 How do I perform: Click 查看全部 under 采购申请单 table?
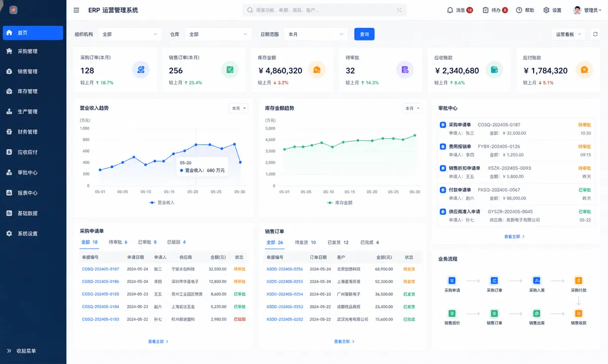pos(158,342)
